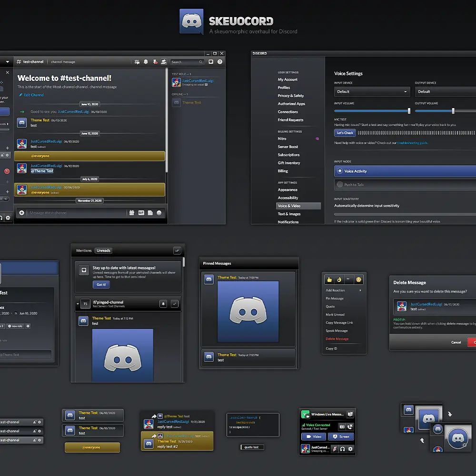Select the Push to Talk radio button
Viewport: 476px width, 476px height.
pyautogui.click(x=340, y=185)
